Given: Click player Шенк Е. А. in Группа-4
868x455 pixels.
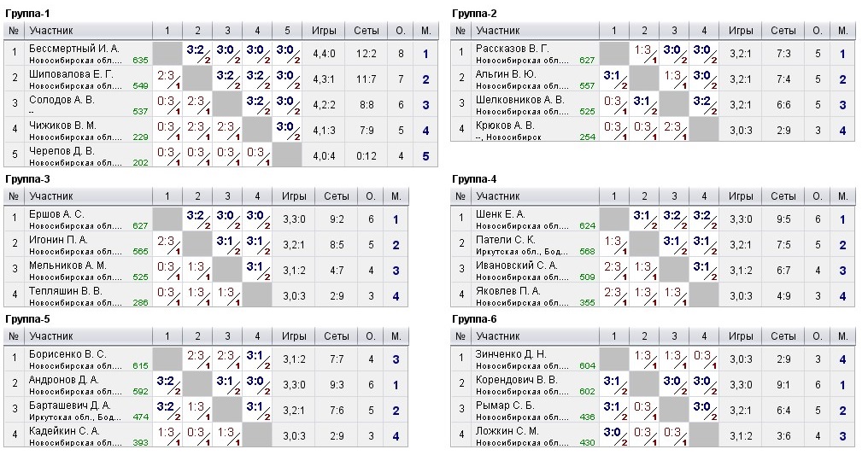Looking at the screenshot, I should click(500, 213).
